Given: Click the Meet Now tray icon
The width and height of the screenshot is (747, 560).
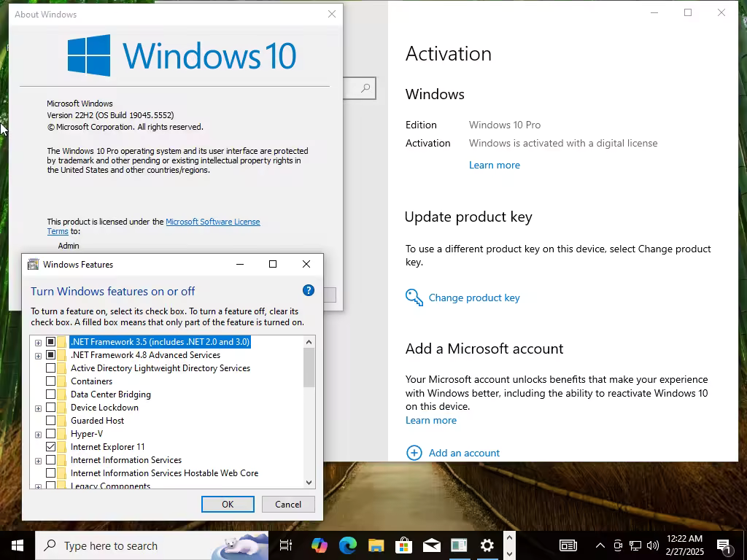Looking at the screenshot, I should pyautogui.click(x=618, y=545).
